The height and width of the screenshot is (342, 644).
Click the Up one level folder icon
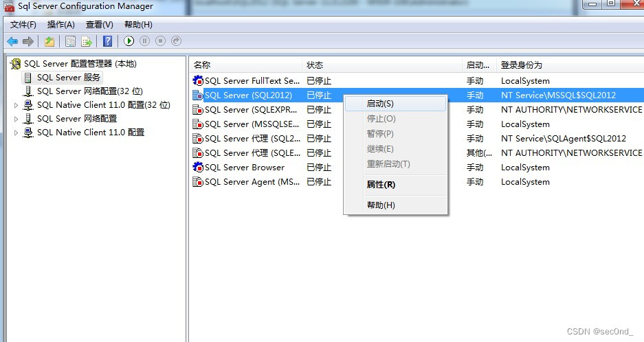click(49, 41)
